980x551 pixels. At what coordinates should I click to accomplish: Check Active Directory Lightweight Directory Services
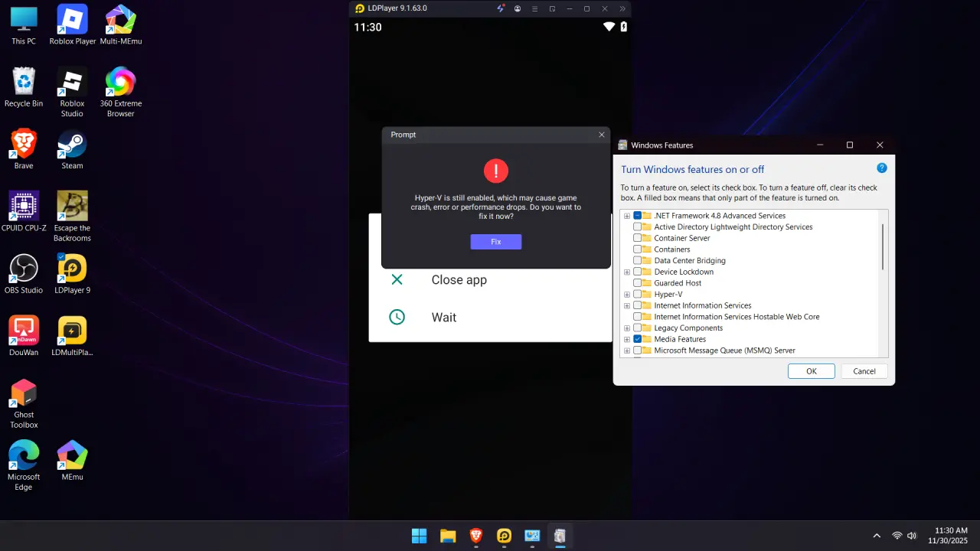click(x=638, y=227)
